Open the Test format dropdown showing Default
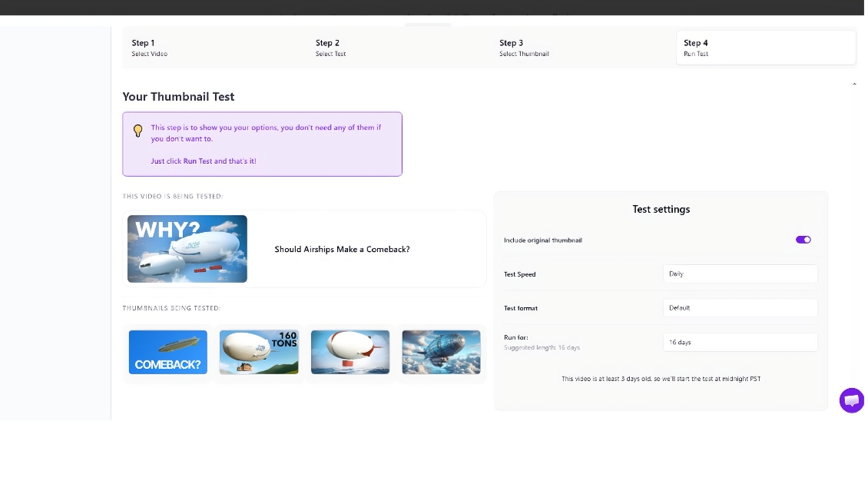Screen dimensions: 868x481 740,308
